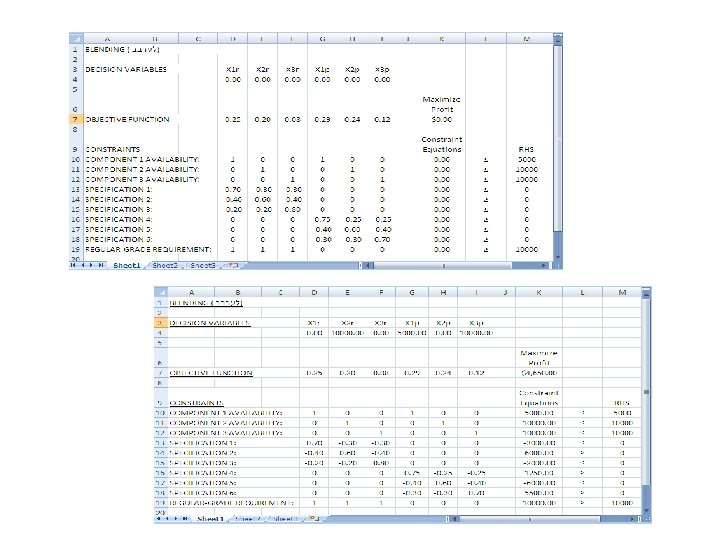
Task: Click 0.29 coefficient in upper spreadsheet
Action: tap(322, 119)
